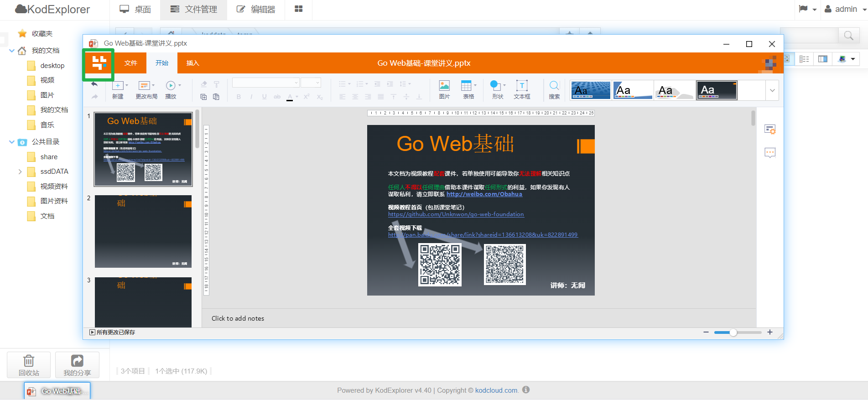Expand the theme gallery chevron
Screen dimensions: 868x400
772,90
